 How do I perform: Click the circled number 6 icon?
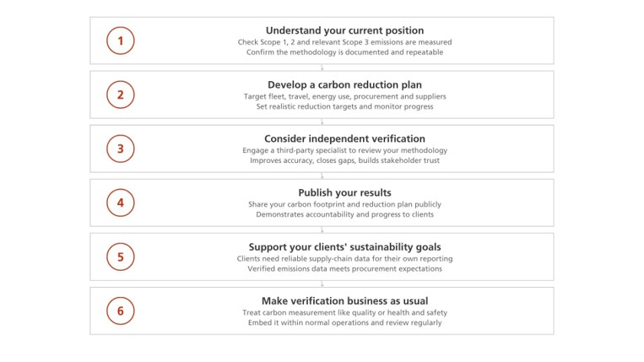click(x=121, y=311)
